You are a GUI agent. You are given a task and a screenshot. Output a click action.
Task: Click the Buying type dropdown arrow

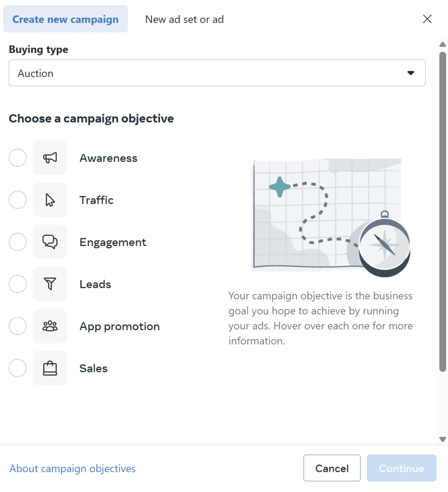pos(411,73)
